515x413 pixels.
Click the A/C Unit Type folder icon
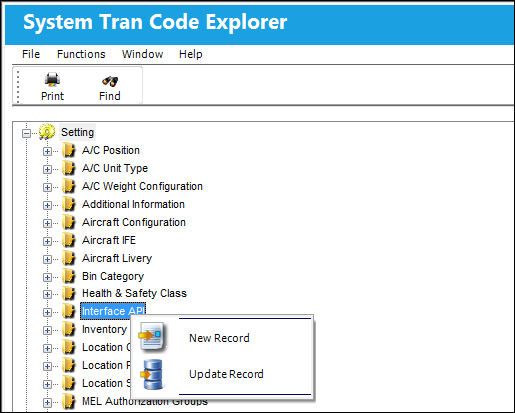coord(69,168)
